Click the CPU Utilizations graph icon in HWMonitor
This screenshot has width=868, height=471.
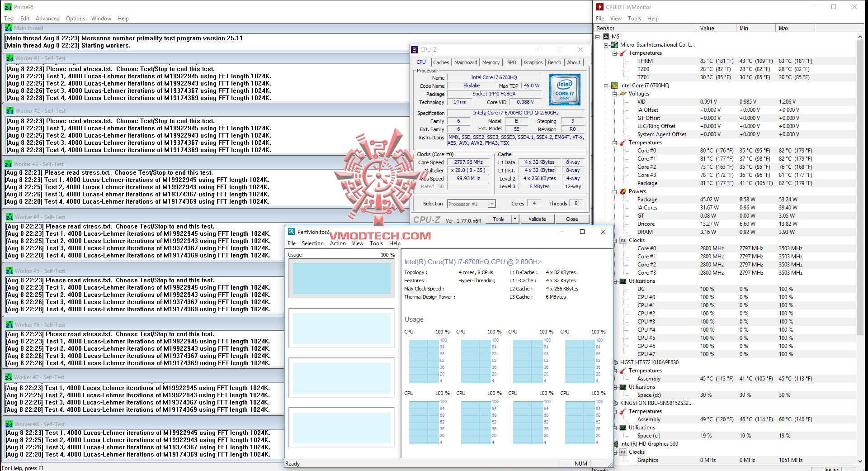tap(623, 281)
